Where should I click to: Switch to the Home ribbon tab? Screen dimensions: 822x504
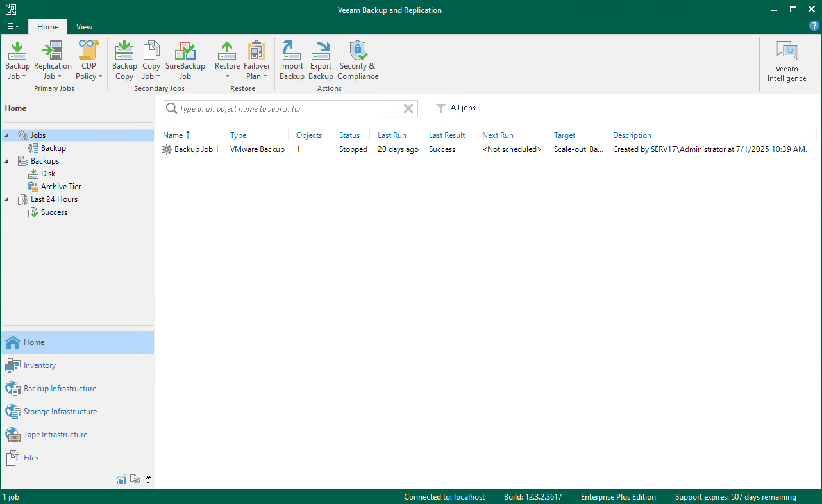pyautogui.click(x=47, y=27)
